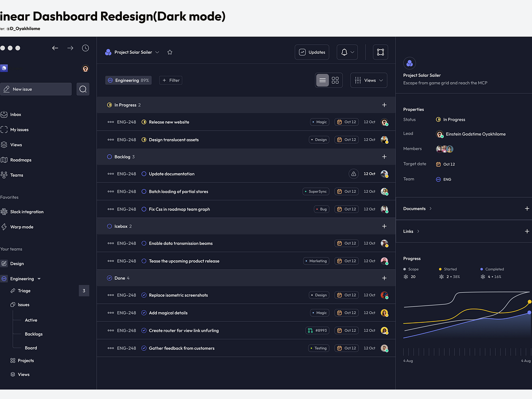Toggle the list view layout
This screenshot has width=532, height=399.
point(322,80)
